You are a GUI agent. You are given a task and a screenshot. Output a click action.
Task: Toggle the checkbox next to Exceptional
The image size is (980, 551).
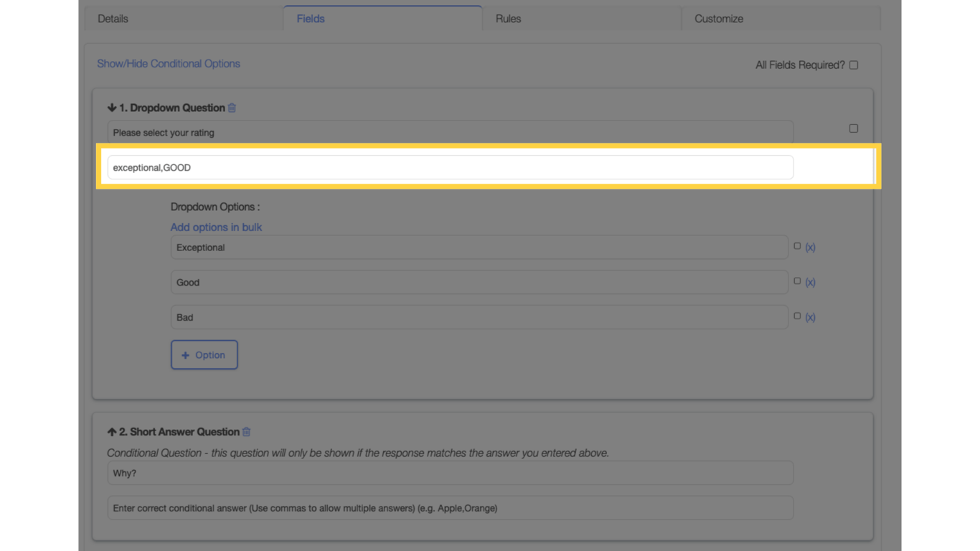pyautogui.click(x=797, y=245)
